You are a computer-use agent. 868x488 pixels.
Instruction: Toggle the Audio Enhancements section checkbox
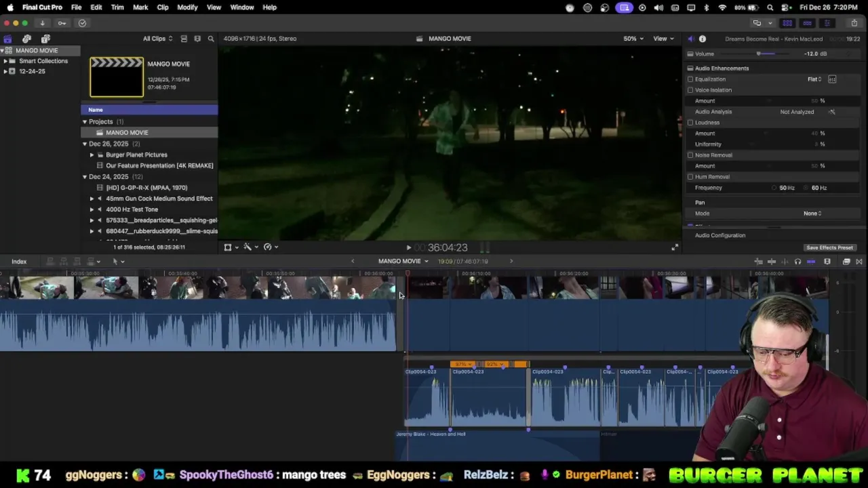click(690, 68)
